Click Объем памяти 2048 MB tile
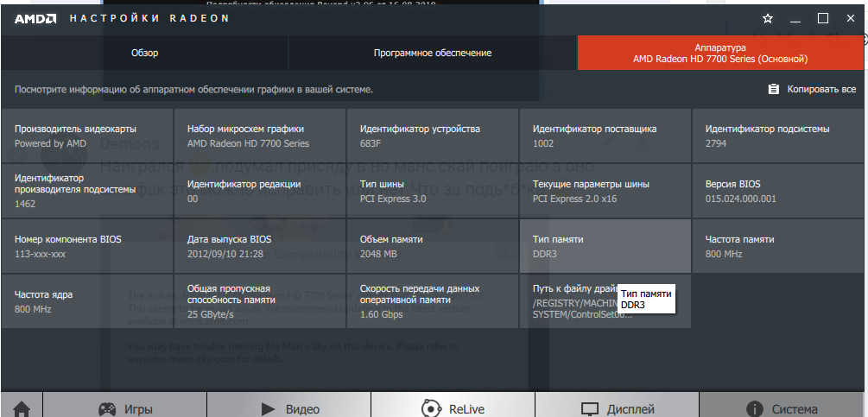 (433, 246)
